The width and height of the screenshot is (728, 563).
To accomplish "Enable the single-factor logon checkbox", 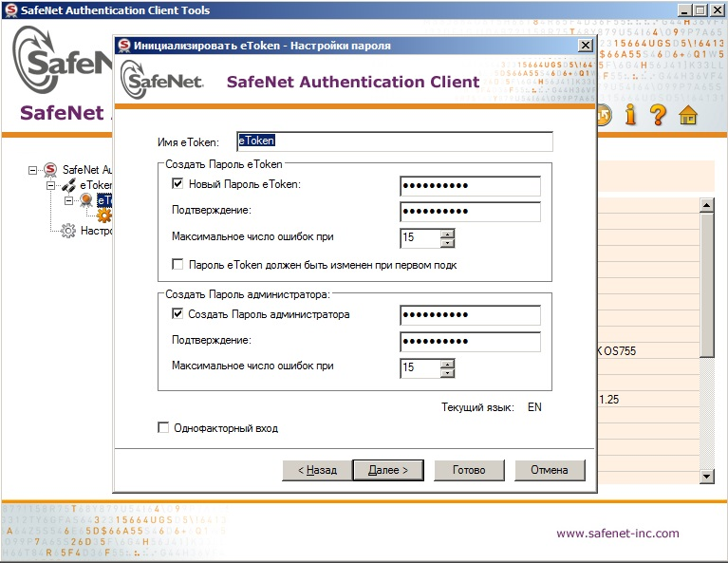I will 163,427.
